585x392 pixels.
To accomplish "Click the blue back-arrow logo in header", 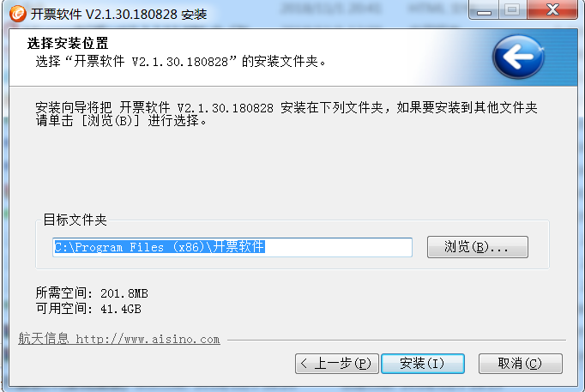I will pyautogui.click(x=518, y=57).
